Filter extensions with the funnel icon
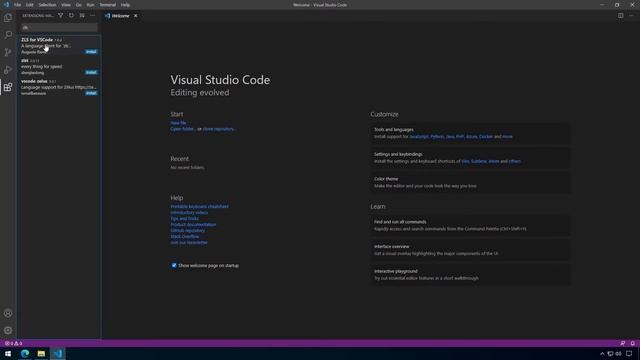Screen dimensions: 640x360 (60, 16)
